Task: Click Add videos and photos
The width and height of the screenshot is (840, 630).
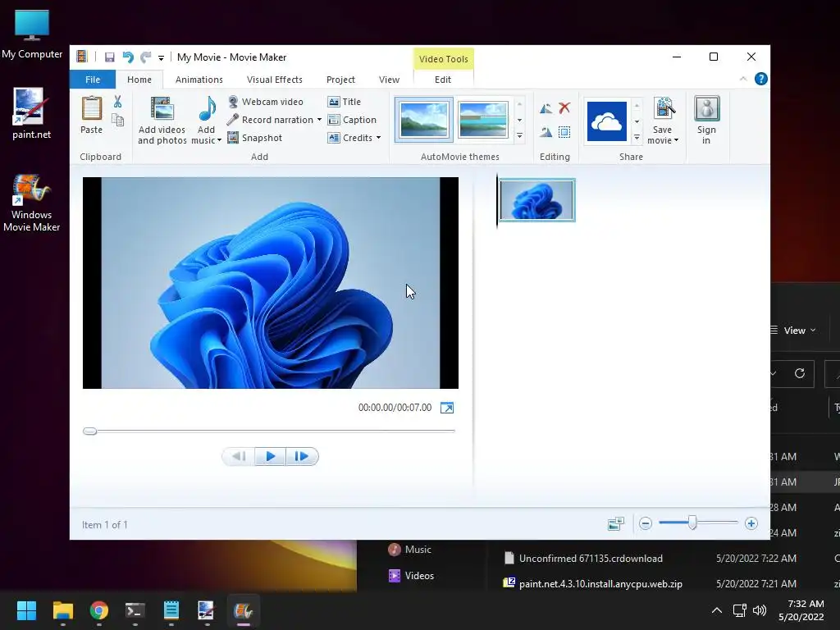Action: pyautogui.click(x=162, y=121)
